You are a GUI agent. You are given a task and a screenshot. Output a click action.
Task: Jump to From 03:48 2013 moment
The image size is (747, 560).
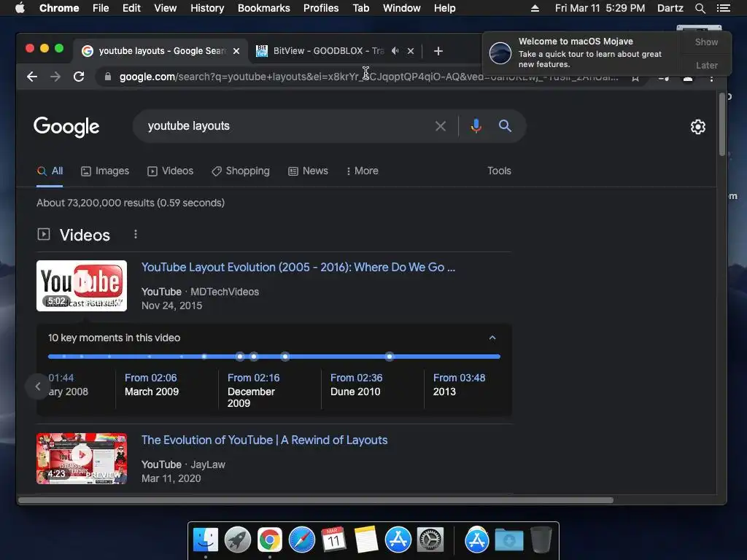460,385
